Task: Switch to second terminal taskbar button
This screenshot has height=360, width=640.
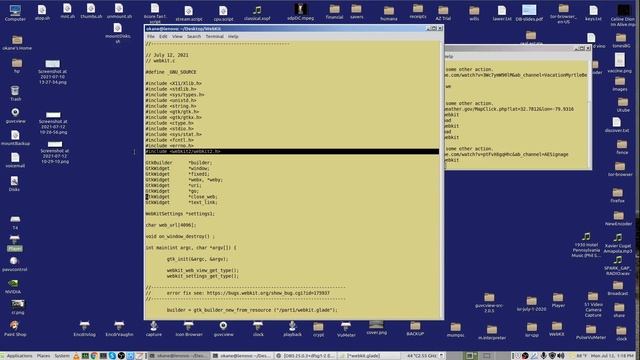Action: tap(242, 356)
